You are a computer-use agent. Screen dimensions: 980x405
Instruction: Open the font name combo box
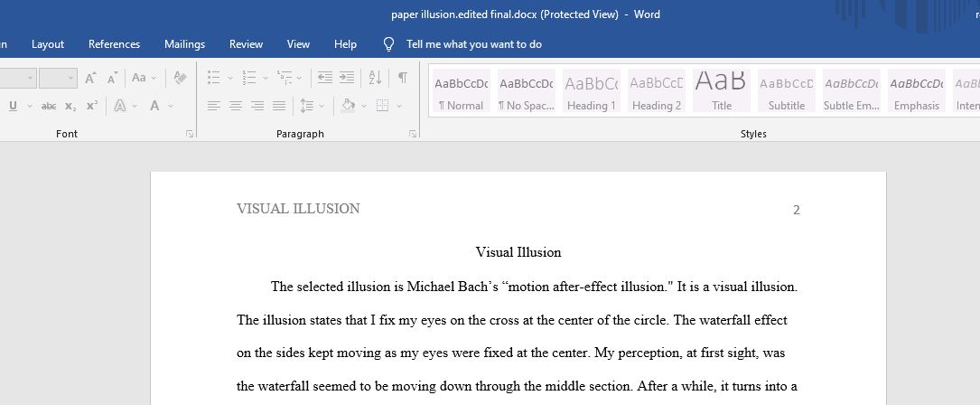click(17, 79)
